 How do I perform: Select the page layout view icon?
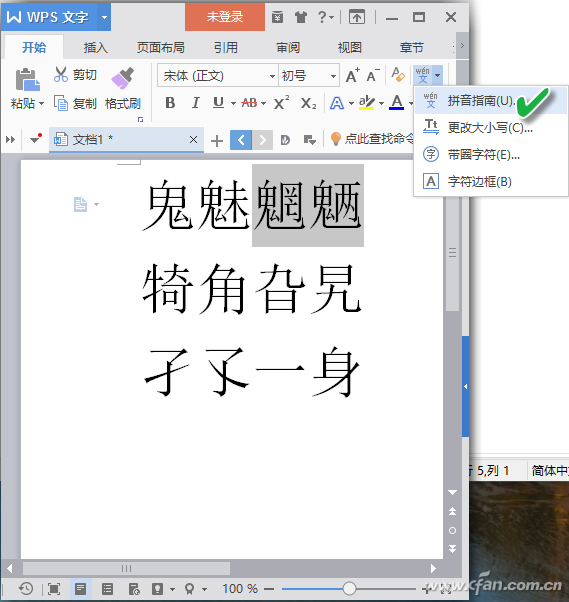80,589
